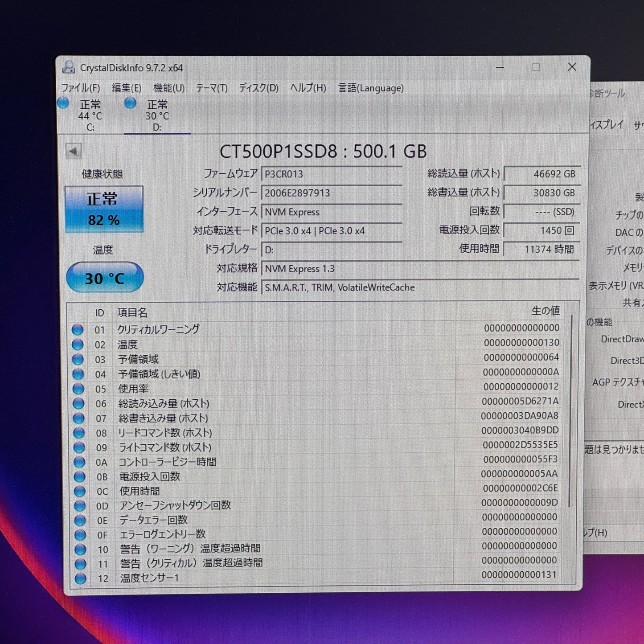The image size is (644, 644).
Task: Click status orb for row 11 クリティカル温度超過時間
Action: click(80, 564)
